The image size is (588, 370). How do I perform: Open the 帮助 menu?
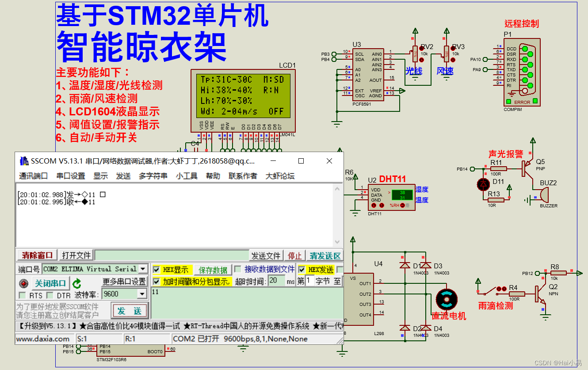click(x=213, y=176)
